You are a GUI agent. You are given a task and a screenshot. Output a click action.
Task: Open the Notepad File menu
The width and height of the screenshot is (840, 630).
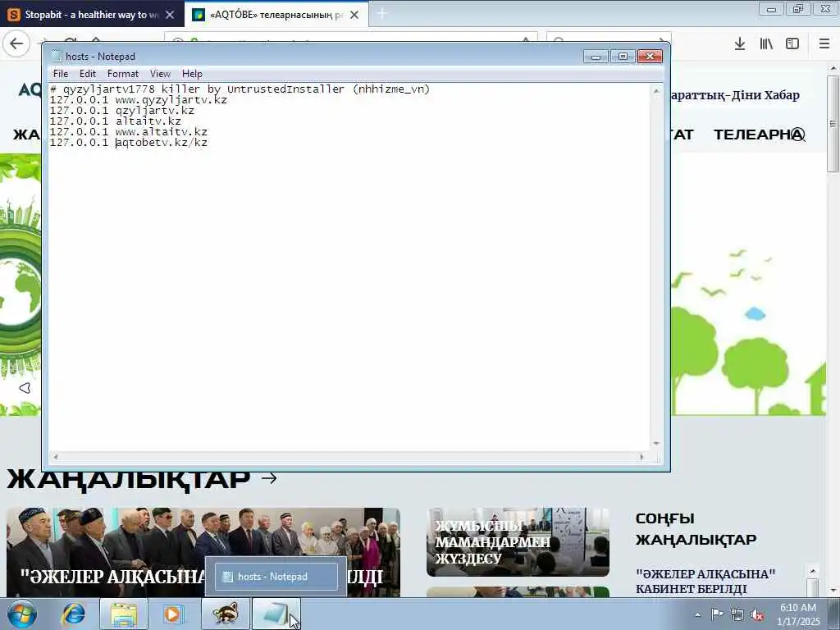pos(61,74)
